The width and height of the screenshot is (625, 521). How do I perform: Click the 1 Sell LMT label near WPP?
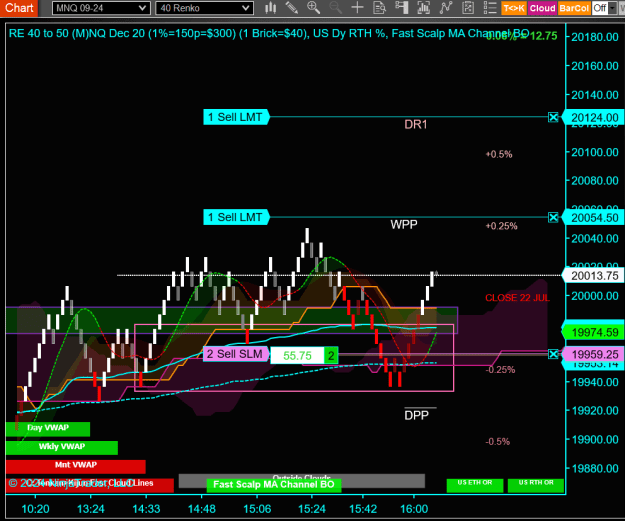pos(236,217)
